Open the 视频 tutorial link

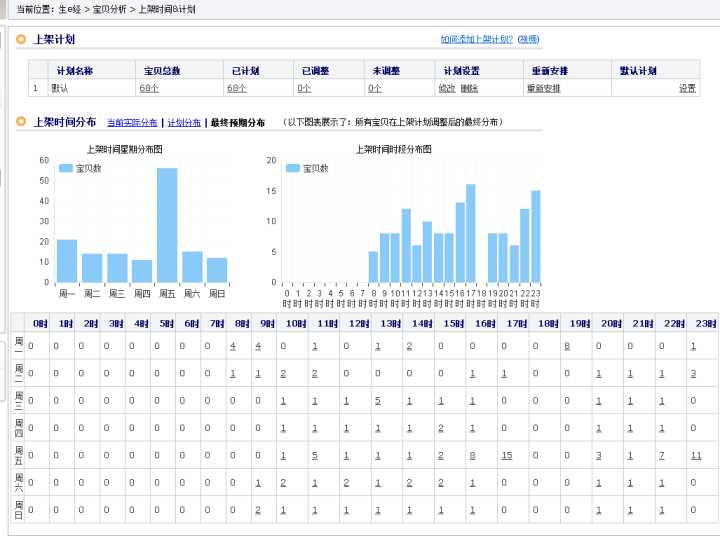tap(528, 40)
